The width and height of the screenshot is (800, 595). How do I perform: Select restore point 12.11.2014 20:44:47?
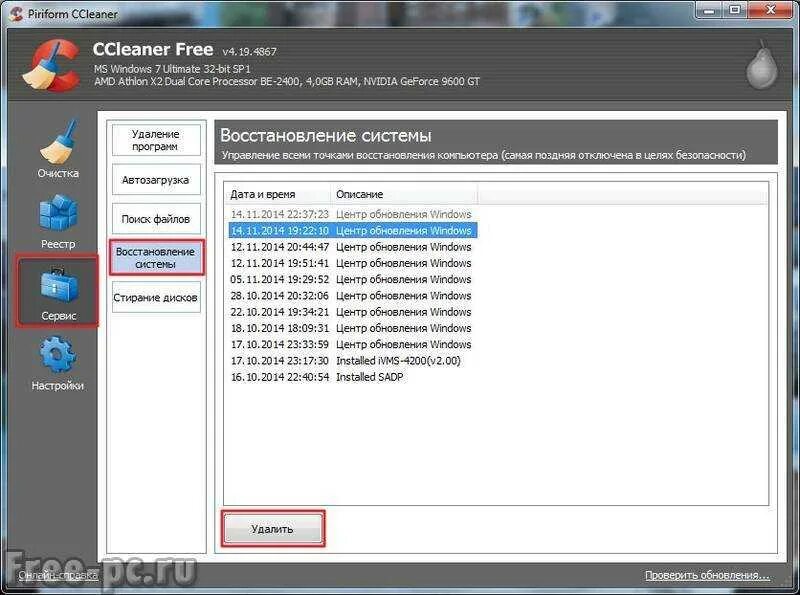pos(353,247)
